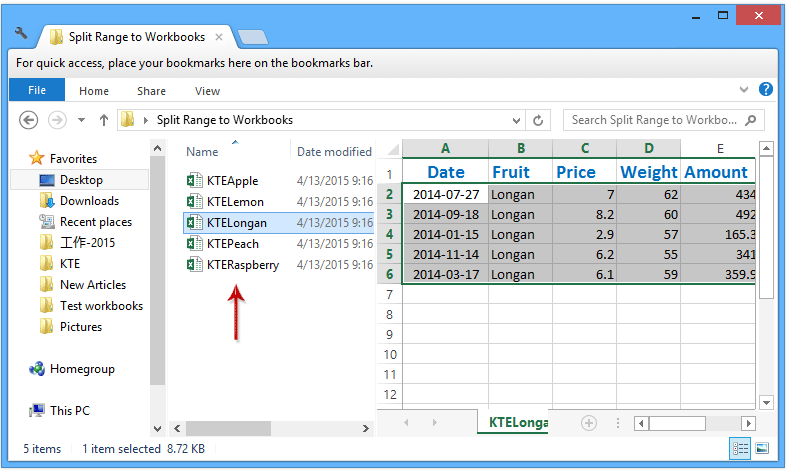The image size is (786, 471).
Task: Sort files by Name column header
Action: 202,152
